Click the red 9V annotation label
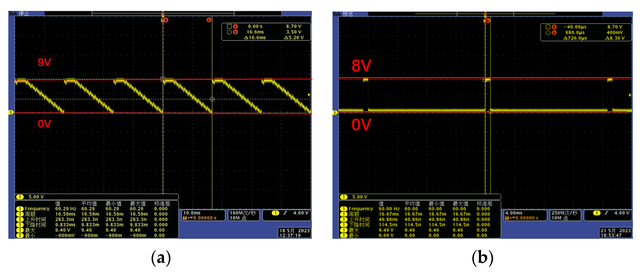Image resolution: width=644 pixels, height=272 pixels. pyautogui.click(x=44, y=62)
